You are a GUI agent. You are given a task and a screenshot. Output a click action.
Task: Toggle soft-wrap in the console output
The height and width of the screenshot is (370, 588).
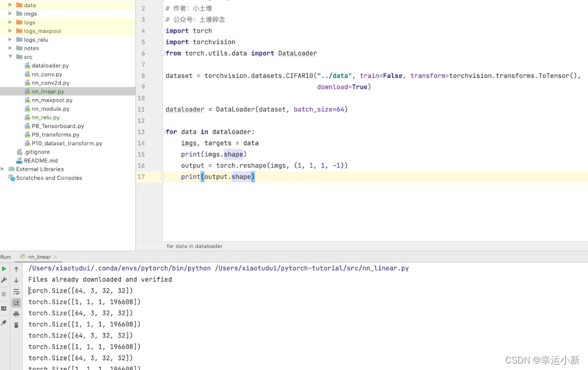coord(16,292)
